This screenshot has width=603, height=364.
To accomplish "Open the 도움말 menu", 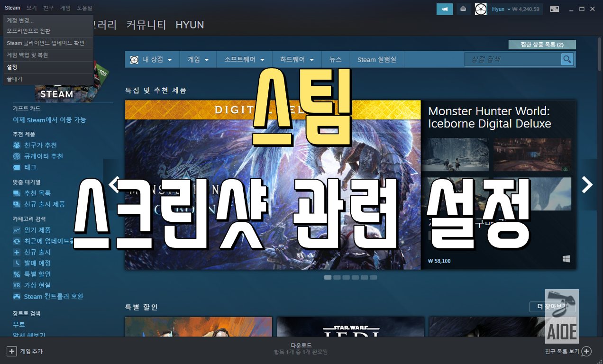I will pos(85,8).
